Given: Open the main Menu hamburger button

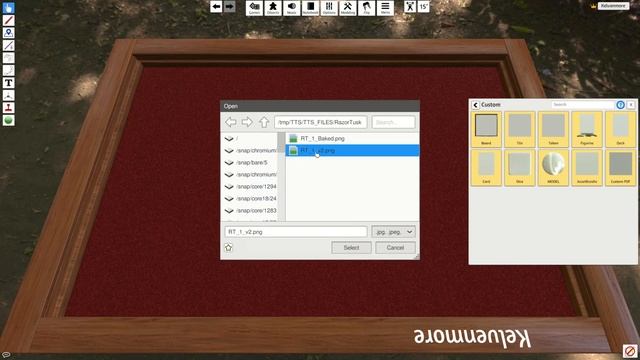Looking at the screenshot, I should click(385, 8).
